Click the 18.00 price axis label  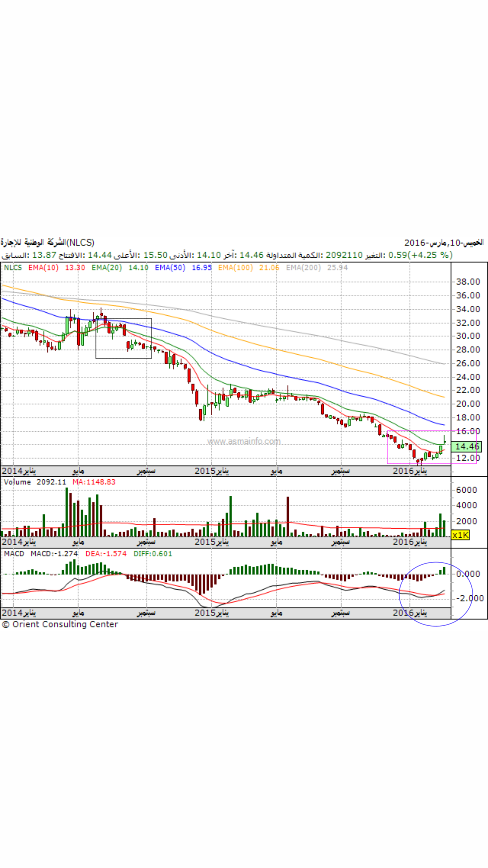click(x=468, y=418)
